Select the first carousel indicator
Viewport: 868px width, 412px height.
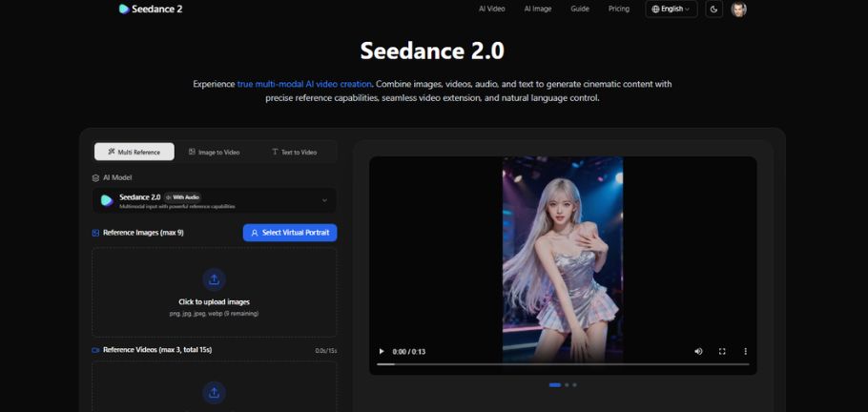tap(555, 385)
